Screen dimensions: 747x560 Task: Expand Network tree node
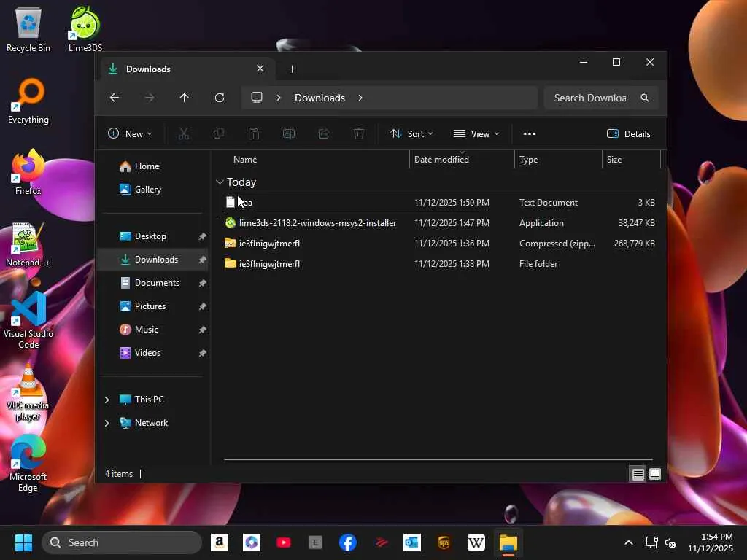point(107,423)
